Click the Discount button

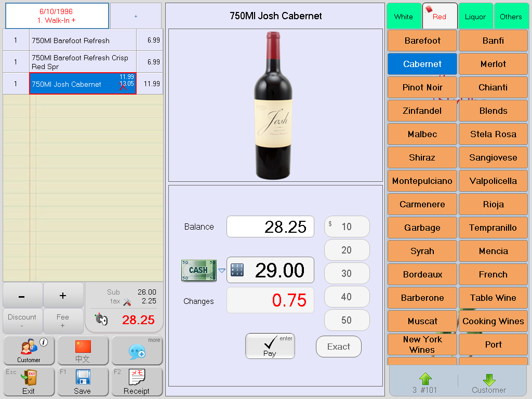point(22,321)
